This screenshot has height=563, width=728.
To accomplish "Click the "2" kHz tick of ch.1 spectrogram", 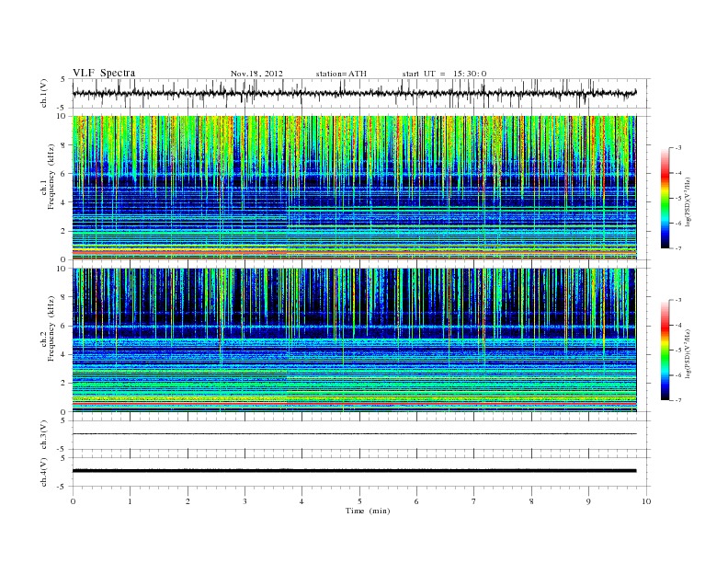I will pyautogui.click(x=64, y=231).
